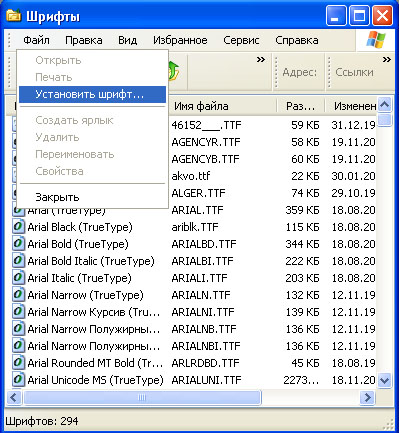The width and height of the screenshot is (399, 433).
Task: Select file name ariblk.TTF
Action: pos(195,227)
